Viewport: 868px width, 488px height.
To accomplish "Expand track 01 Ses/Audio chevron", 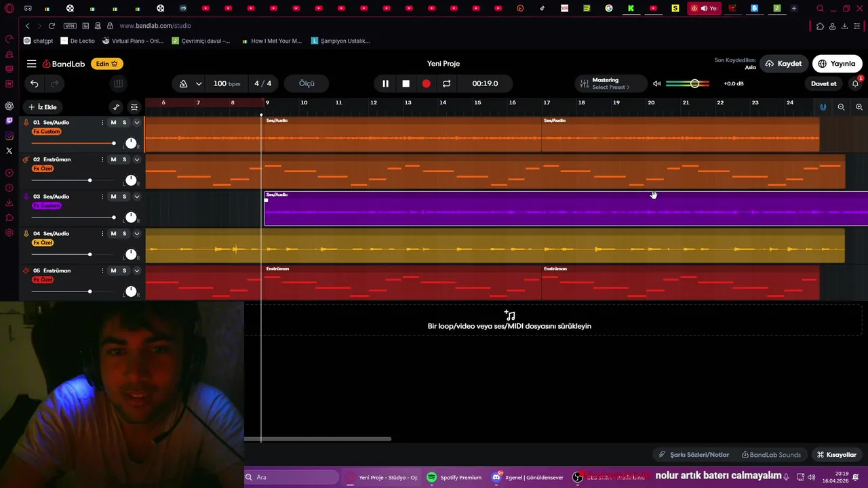I will pyautogui.click(x=136, y=123).
